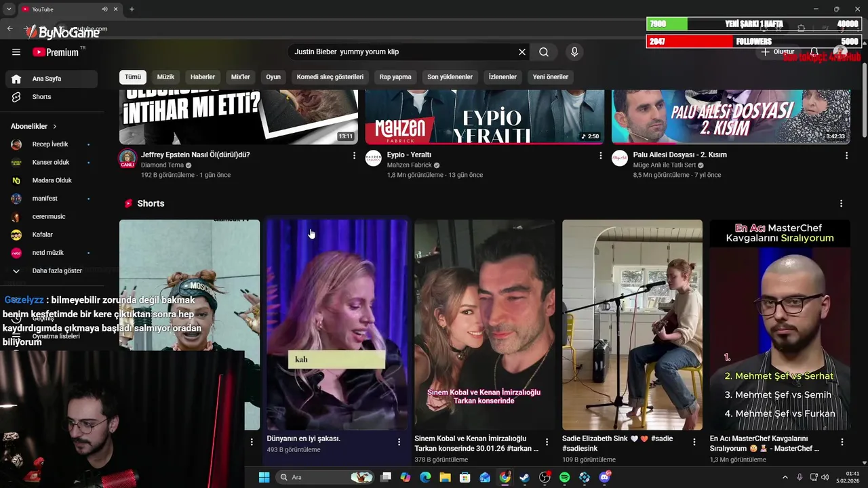Open Shorts shelf more options menu
This screenshot has width=868, height=488.
[841, 203]
